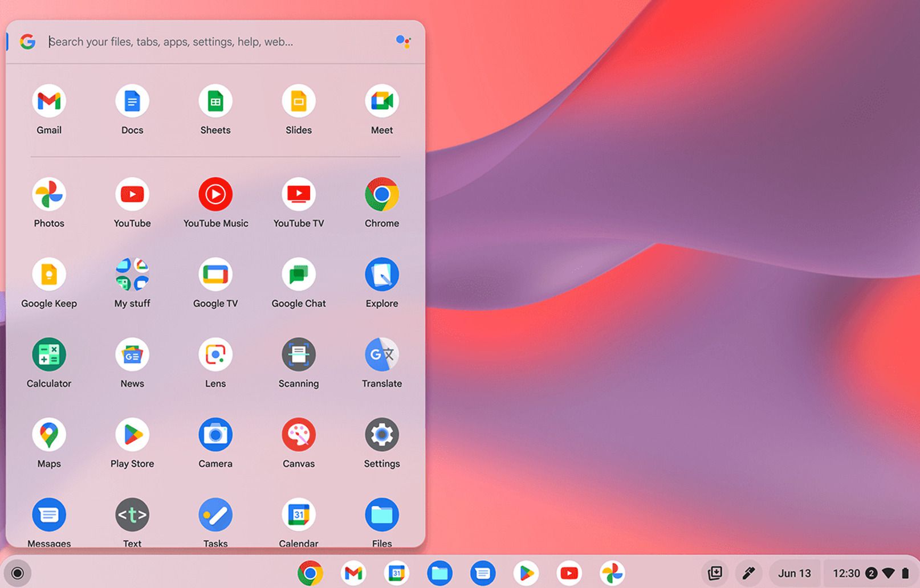Viewport: 920px width, 588px height.
Task: Launch the YouTube TV app
Action: (x=299, y=194)
